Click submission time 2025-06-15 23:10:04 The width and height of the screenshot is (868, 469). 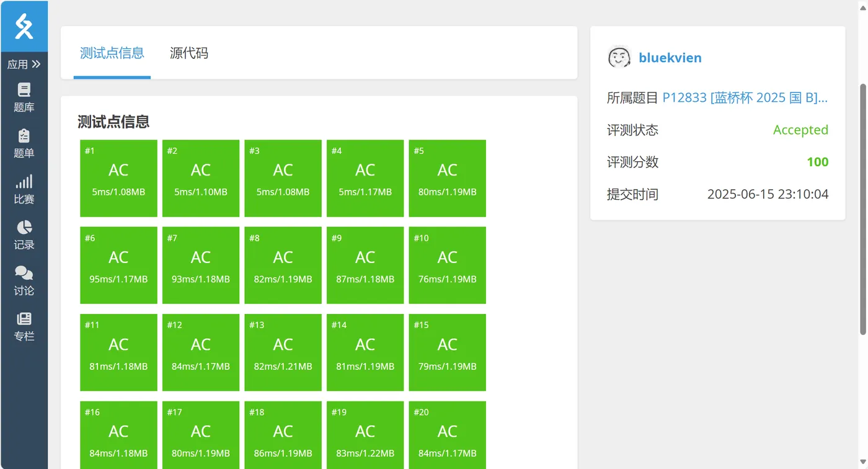(768, 194)
